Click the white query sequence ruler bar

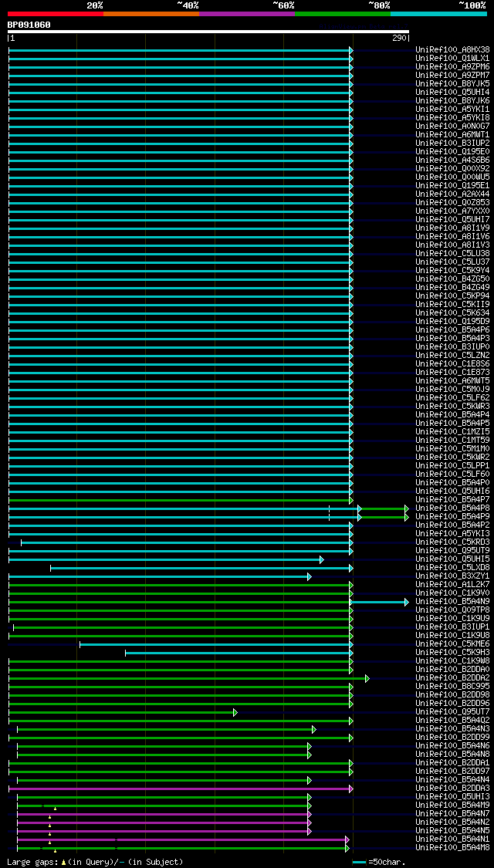point(208,32)
